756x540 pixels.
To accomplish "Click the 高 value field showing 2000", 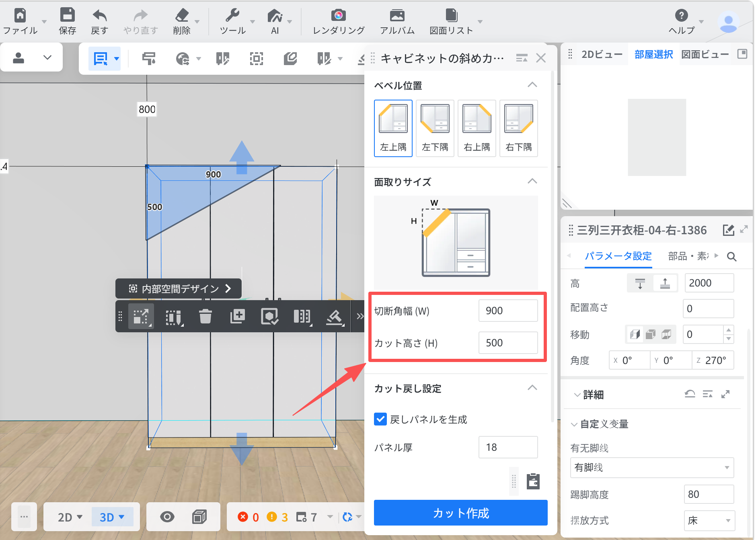I will click(709, 283).
